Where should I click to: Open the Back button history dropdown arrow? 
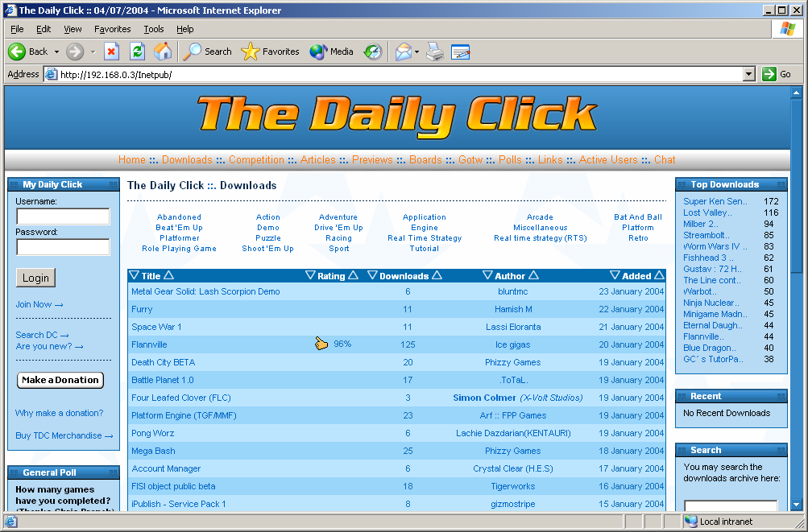(x=56, y=52)
